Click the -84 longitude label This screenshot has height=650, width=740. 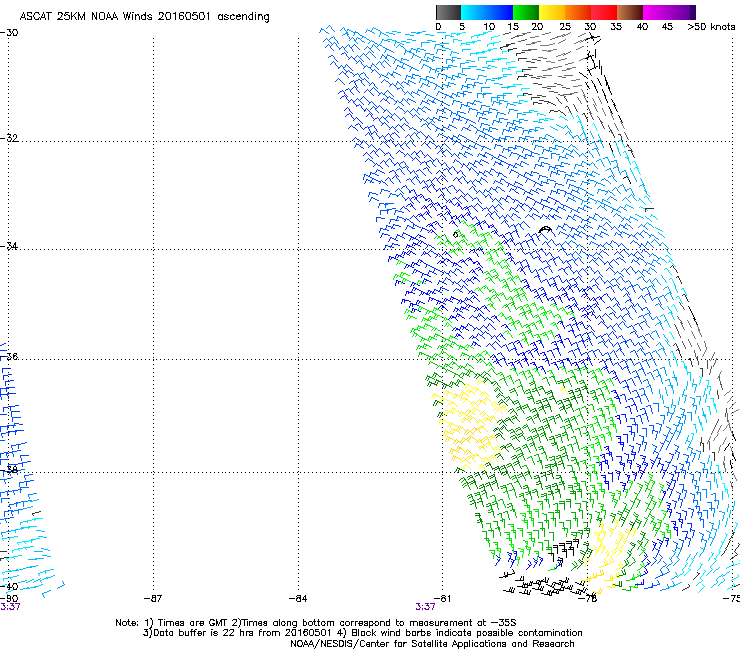click(x=298, y=599)
